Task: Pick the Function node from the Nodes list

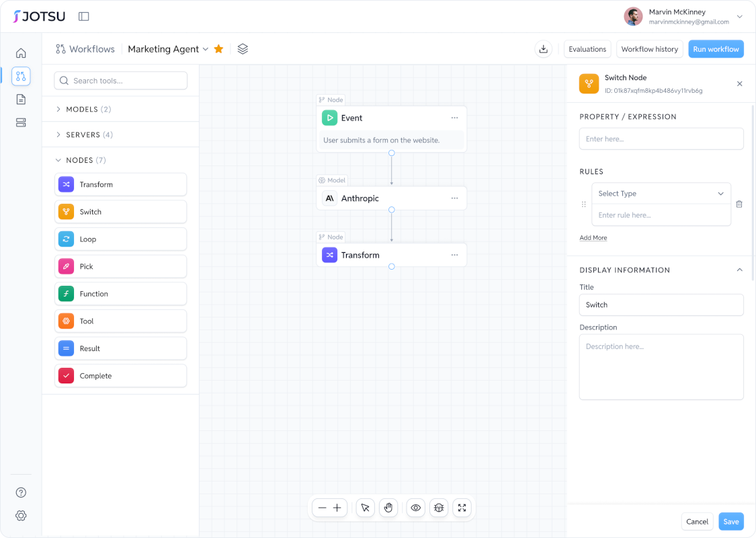Action: point(120,293)
